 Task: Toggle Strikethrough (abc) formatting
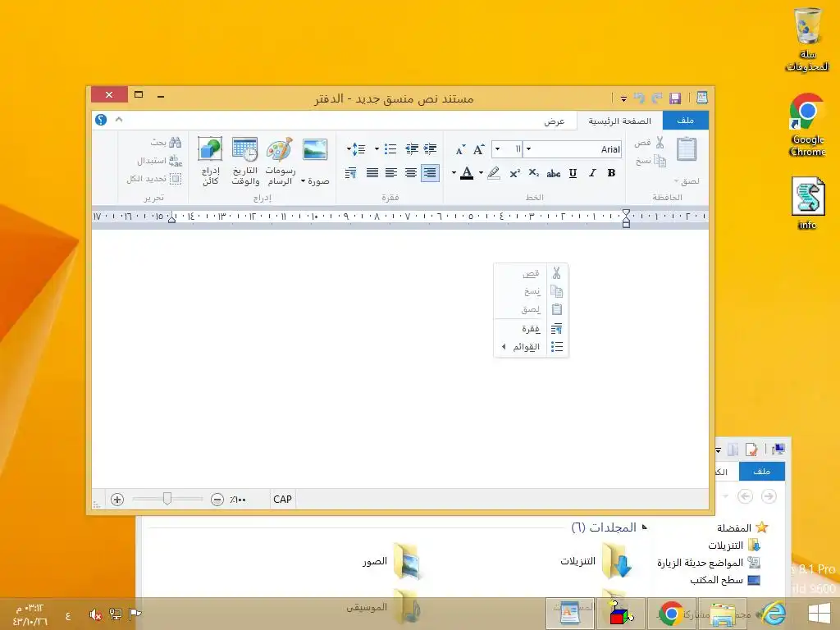(x=554, y=173)
